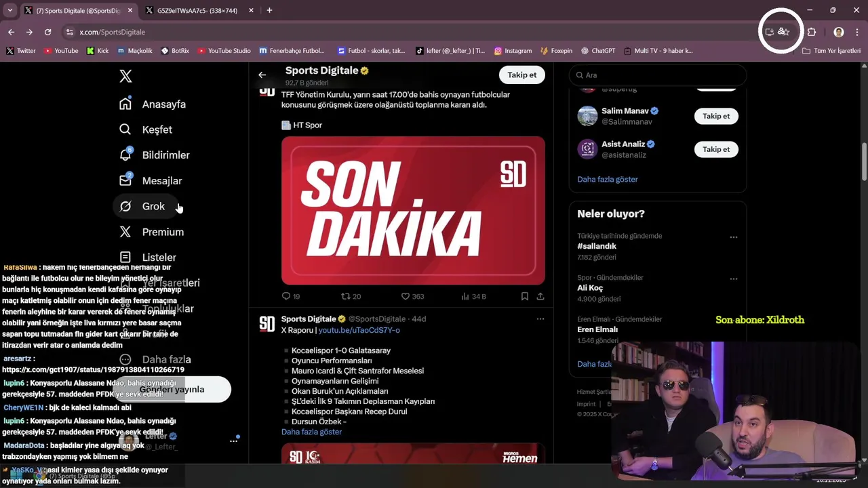
Task: Open Fenerbahçe Futbol bookmark
Action: tap(292, 51)
